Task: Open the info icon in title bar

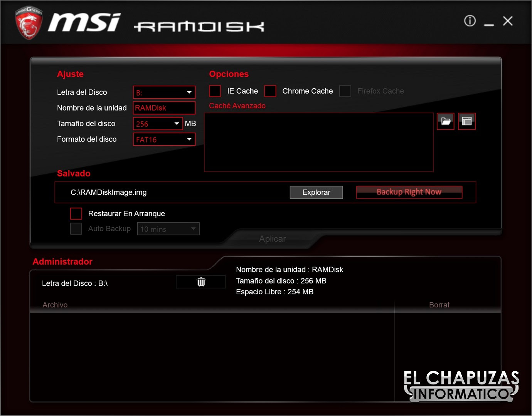Action: tap(470, 21)
